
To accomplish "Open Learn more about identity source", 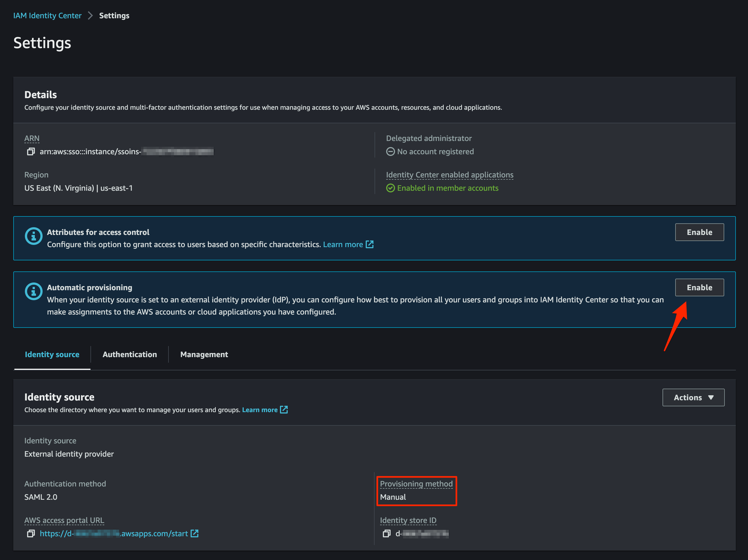I will (x=260, y=410).
